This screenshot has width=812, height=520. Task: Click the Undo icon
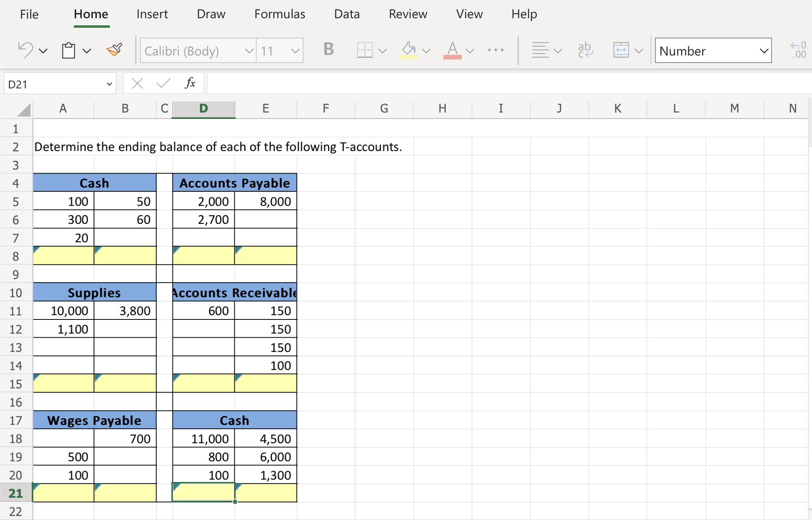[25, 50]
